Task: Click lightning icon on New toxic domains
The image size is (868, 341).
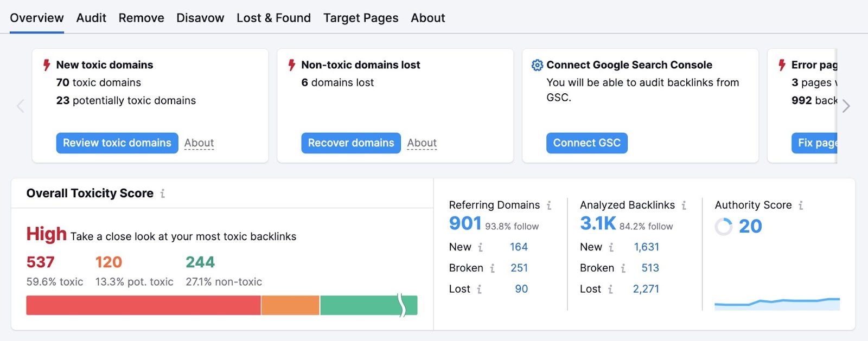Action: pyautogui.click(x=47, y=65)
